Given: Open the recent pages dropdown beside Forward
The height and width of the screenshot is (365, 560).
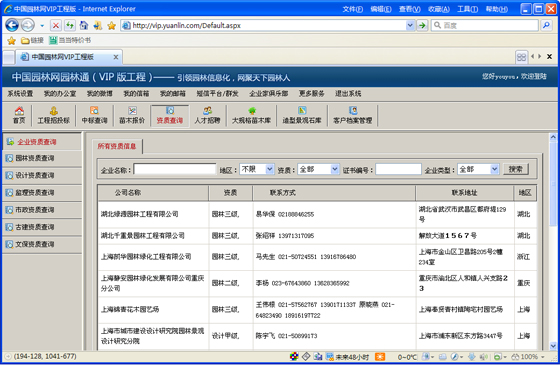Looking at the screenshot, I should tap(42, 26).
